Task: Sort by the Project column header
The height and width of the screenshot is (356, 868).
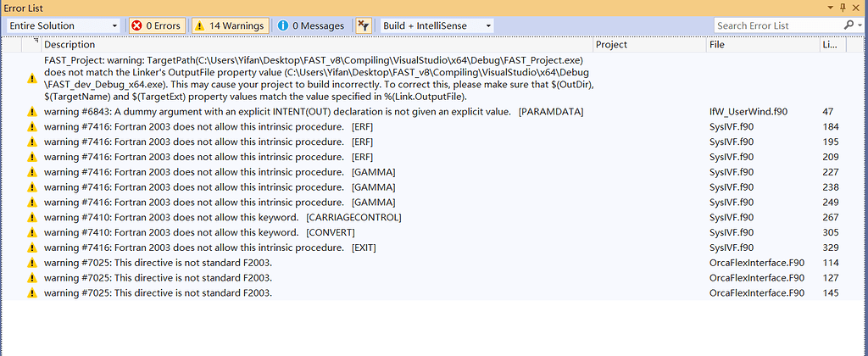Action: pyautogui.click(x=648, y=44)
